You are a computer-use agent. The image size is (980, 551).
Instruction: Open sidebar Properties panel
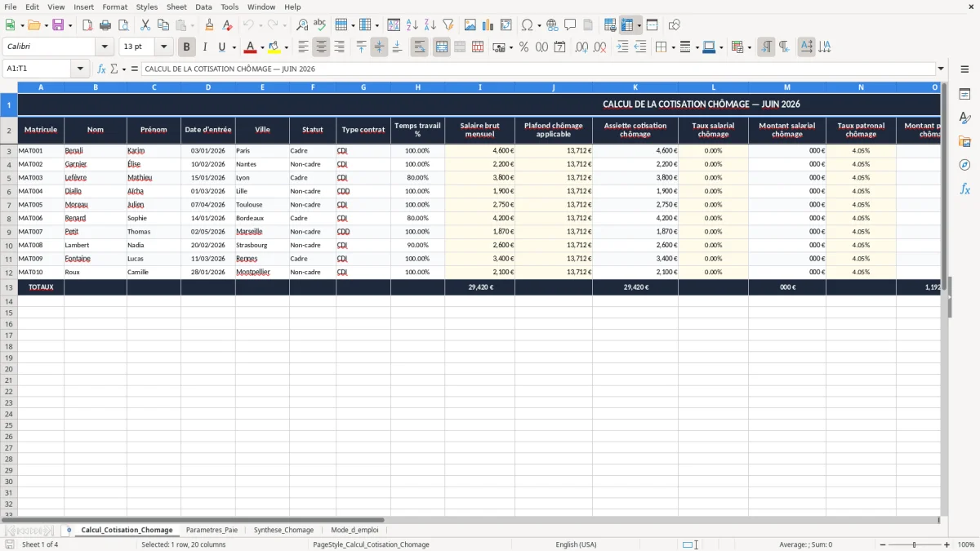tap(964, 94)
